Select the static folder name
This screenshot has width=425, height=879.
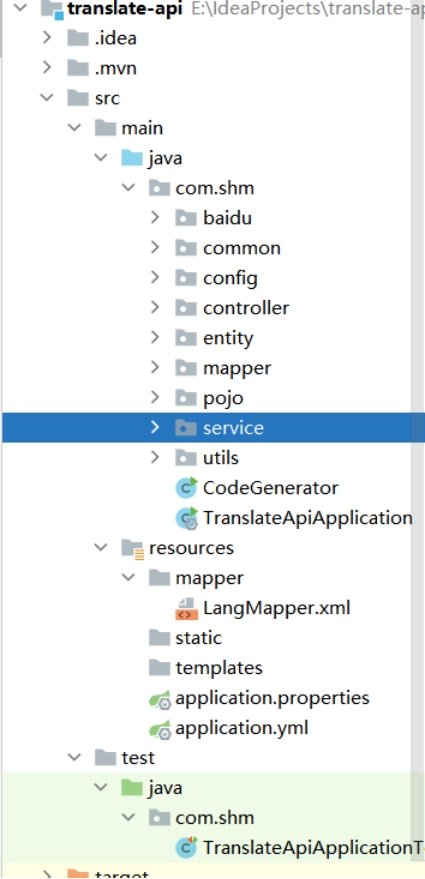pyautogui.click(x=198, y=637)
